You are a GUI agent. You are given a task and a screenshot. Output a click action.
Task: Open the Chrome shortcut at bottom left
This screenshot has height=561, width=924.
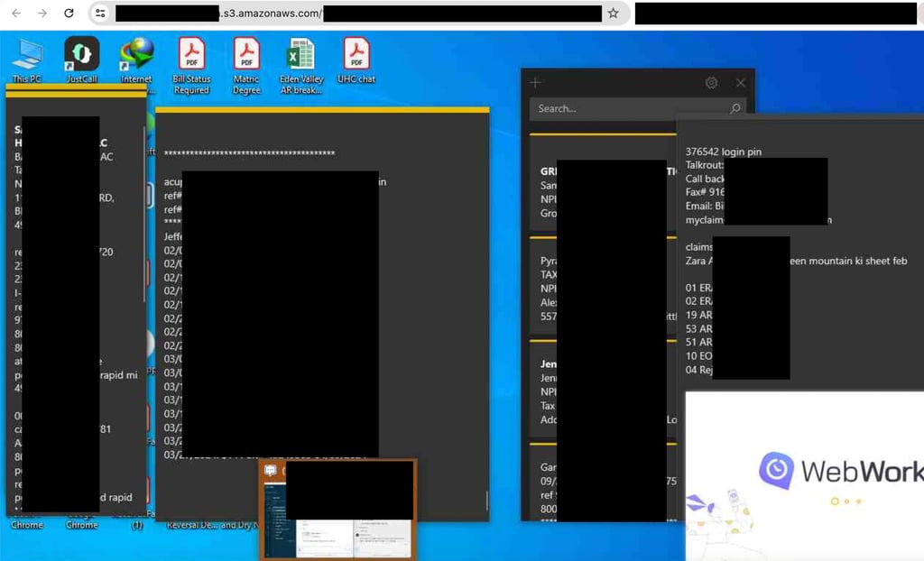click(x=27, y=524)
